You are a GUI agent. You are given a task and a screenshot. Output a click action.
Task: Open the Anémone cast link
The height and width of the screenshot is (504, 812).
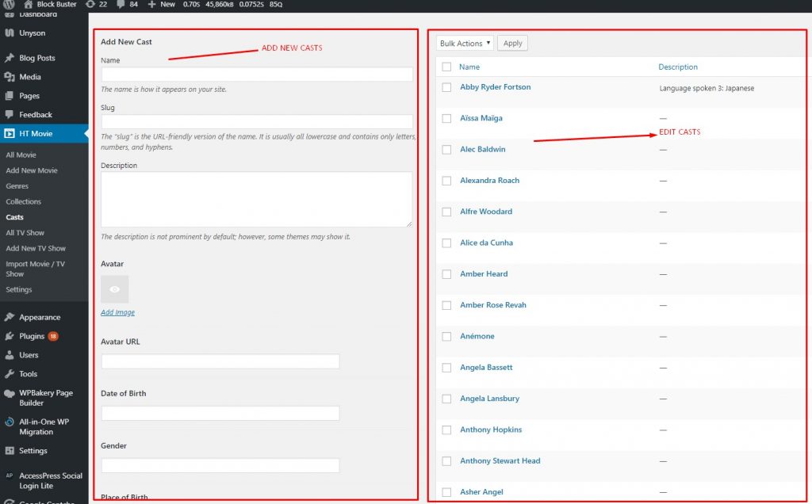click(x=477, y=336)
